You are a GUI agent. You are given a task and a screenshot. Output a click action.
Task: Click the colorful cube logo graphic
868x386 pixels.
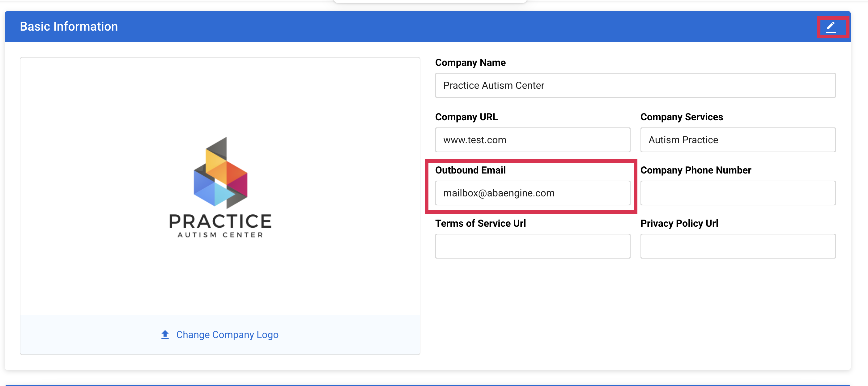[x=220, y=172]
